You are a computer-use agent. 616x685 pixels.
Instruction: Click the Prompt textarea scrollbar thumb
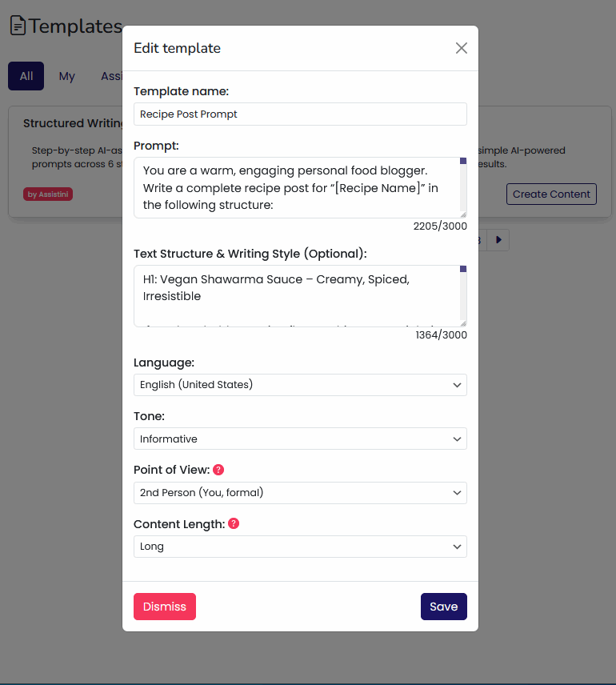[462, 160]
